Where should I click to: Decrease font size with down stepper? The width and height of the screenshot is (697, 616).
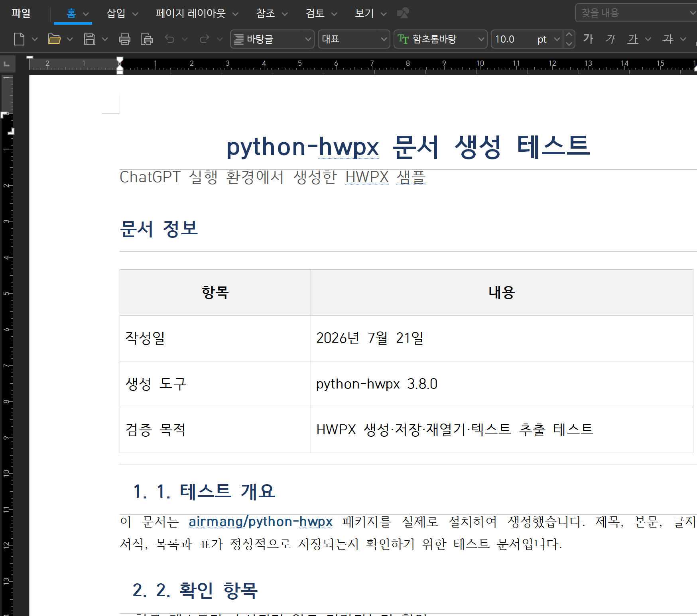tap(569, 44)
